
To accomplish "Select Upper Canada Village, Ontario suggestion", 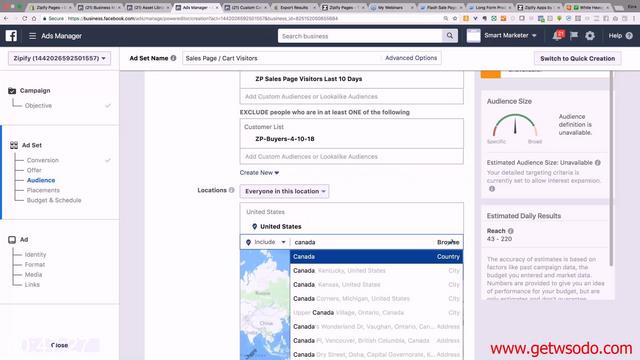I will (376, 313).
